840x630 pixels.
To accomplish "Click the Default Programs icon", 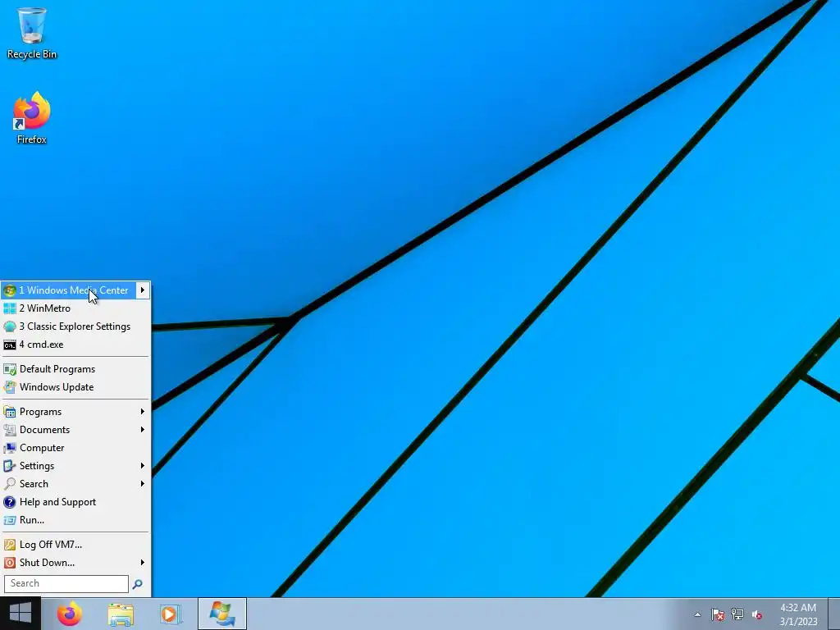I will [x=10, y=369].
